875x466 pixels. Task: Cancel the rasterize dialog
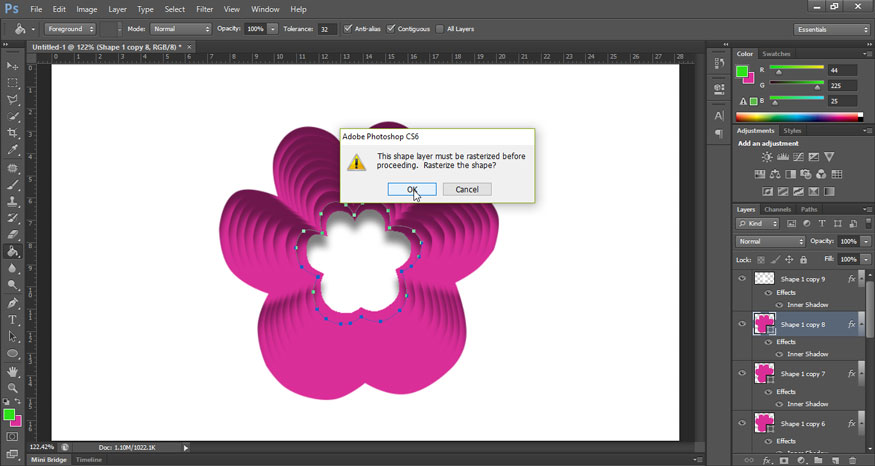pos(466,189)
